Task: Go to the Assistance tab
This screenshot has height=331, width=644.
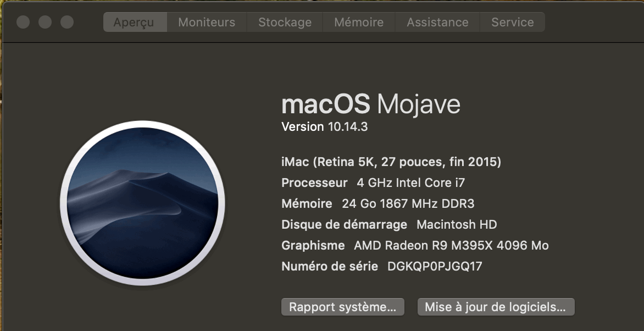Action: 437,22
